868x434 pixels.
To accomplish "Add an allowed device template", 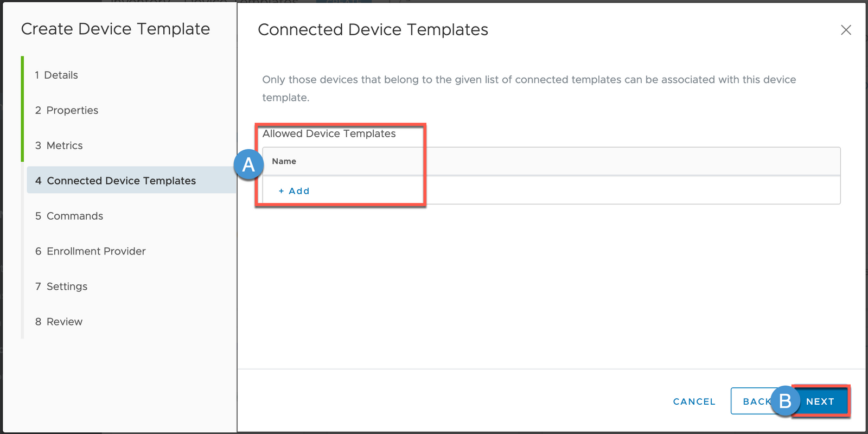I will point(294,191).
